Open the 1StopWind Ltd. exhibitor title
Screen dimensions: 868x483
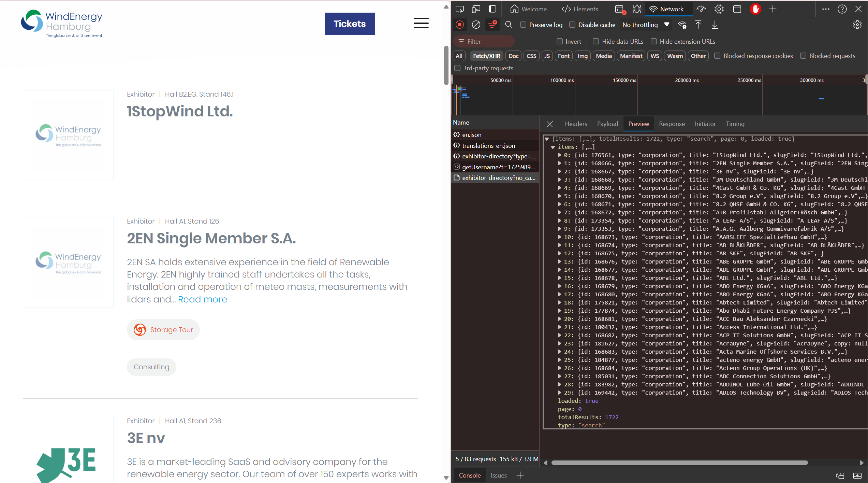point(180,111)
